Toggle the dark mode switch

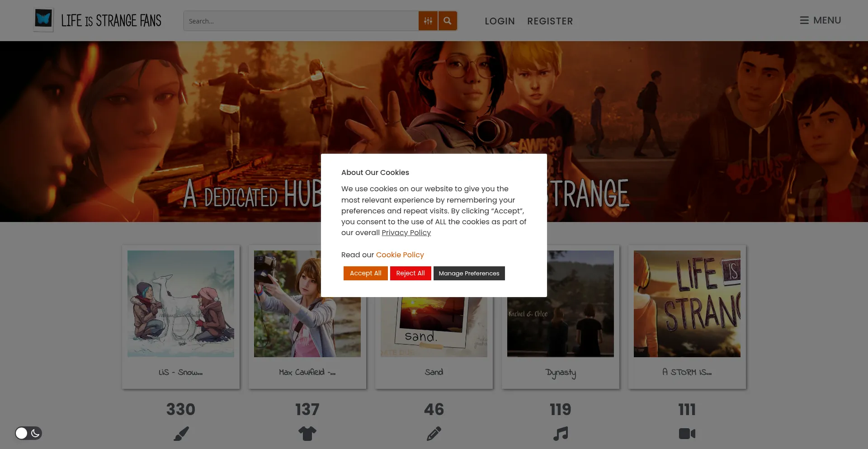[x=28, y=433]
